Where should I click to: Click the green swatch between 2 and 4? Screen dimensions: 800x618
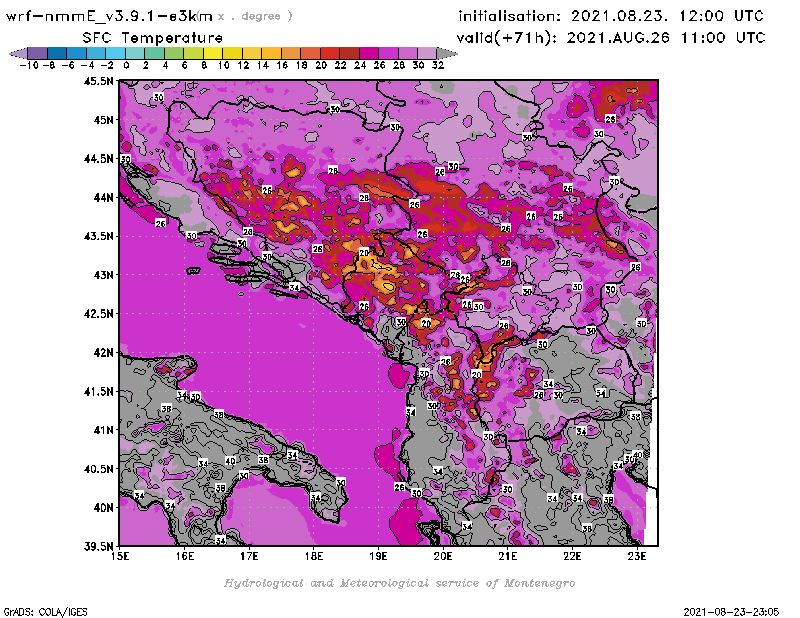[154, 53]
